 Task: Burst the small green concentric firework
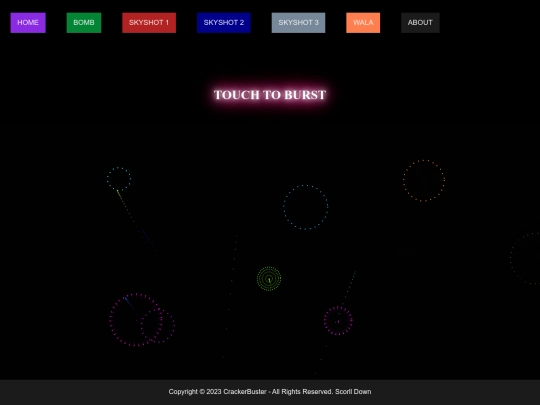pyautogui.click(x=269, y=278)
